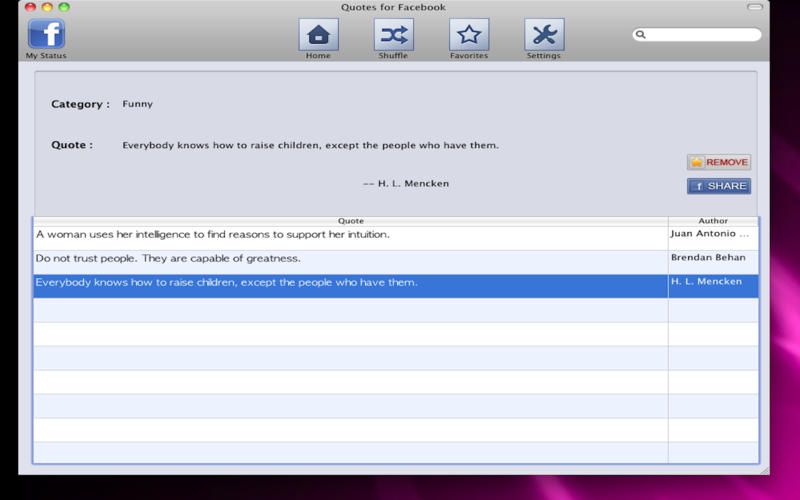Focus the search input field
This screenshot has width=800, height=500.
coord(697,34)
